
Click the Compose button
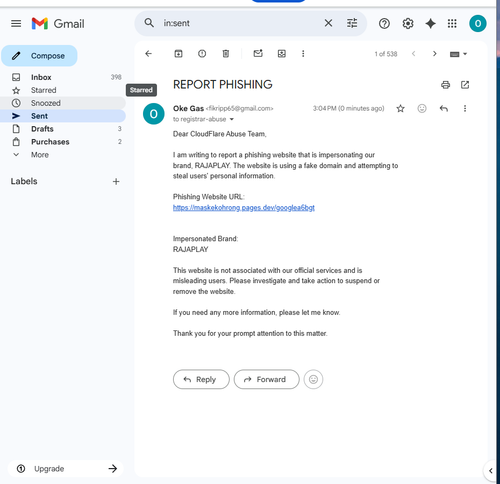[x=39, y=56]
